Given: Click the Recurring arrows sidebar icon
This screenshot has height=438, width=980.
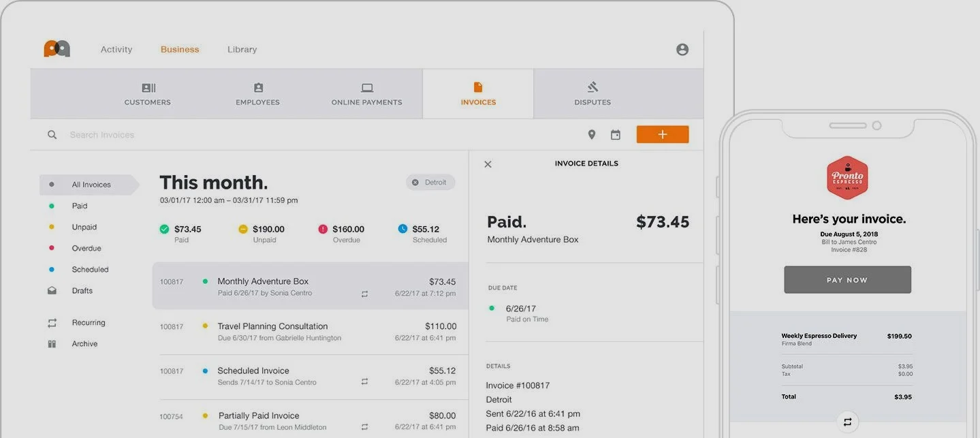Looking at the screenshot, I should tap(52, 322).
